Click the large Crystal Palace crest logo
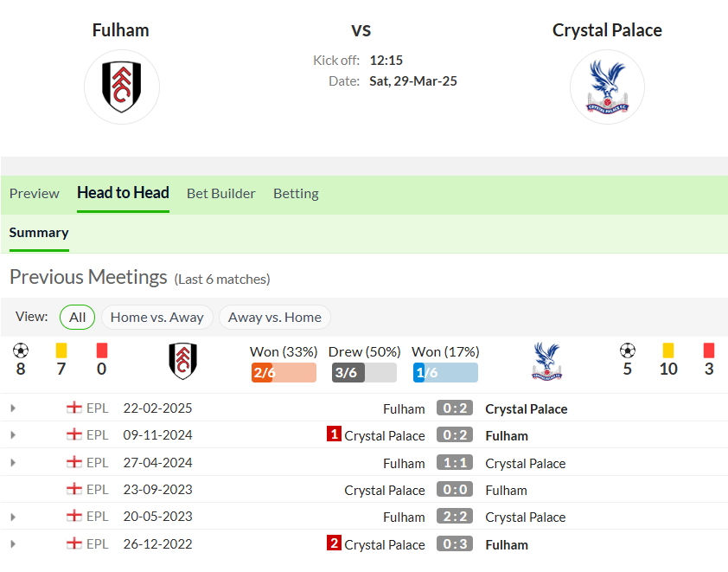The height and width of the screenshot is (572, 728). click(x=607, y=87)
